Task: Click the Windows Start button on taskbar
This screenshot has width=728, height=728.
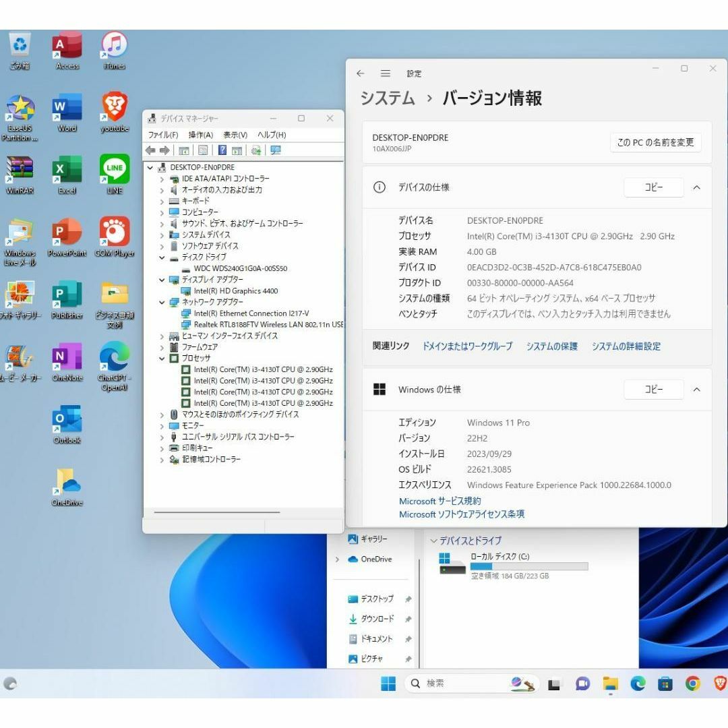Action: click(388, 684)
